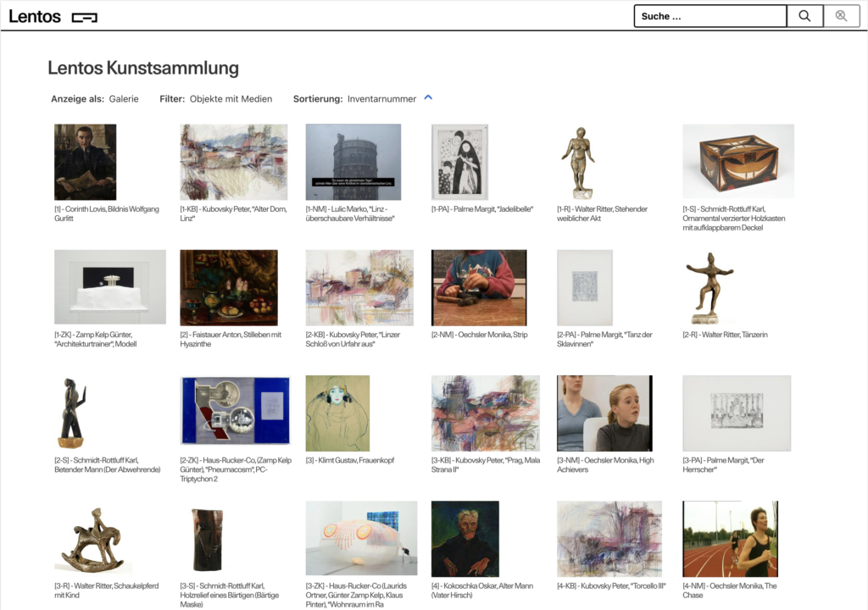Change the Inventarnummer sorting option
The width and height of the screenshot is (868, 610).
(381, 99)
